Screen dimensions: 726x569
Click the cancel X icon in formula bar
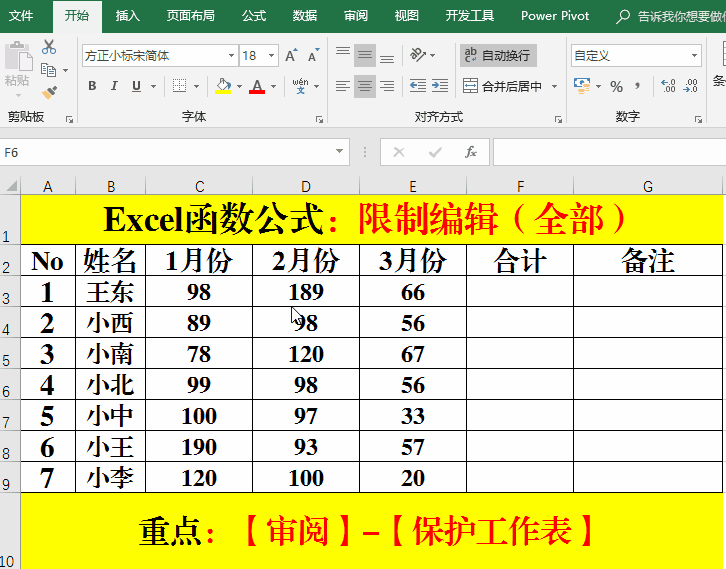point(399,152)
